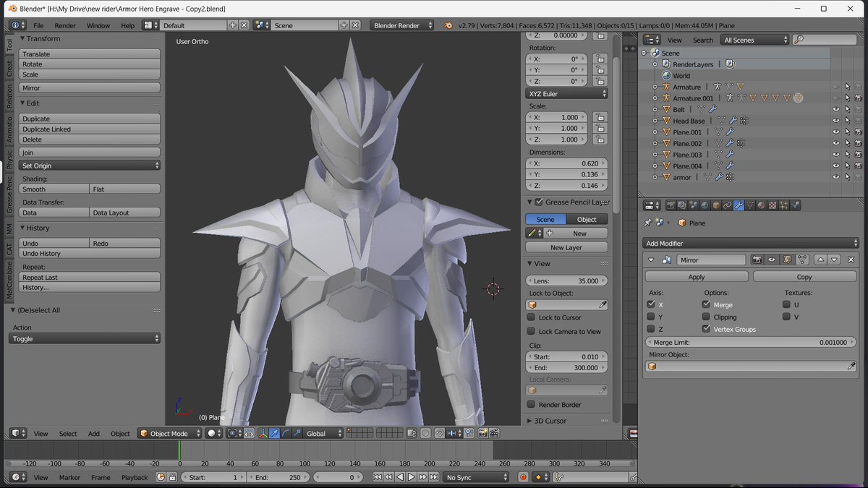Click the Belt row wrench modifier icon
Image resolution: width=868 pixels, height=488 pixels.
coord(712,109)
